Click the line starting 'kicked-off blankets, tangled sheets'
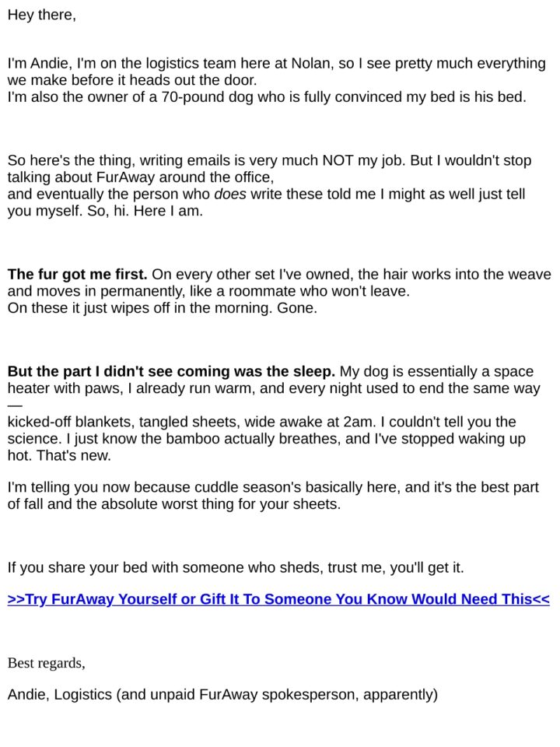560x747 pixels. (x=261, y=422)
